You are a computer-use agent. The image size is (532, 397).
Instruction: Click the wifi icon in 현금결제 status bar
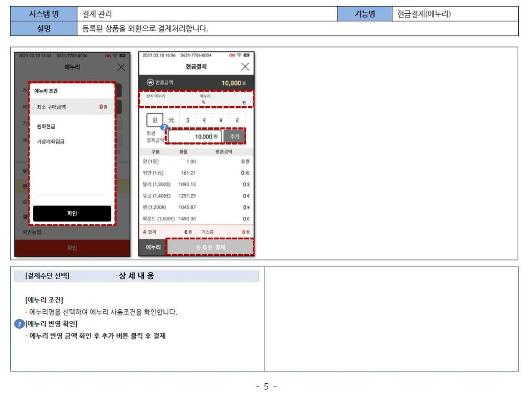[x=239, y=55]
